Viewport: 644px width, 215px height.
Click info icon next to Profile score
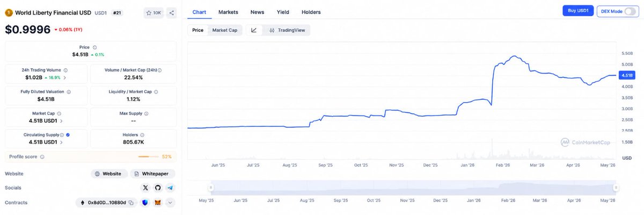[x=42, y=156]
